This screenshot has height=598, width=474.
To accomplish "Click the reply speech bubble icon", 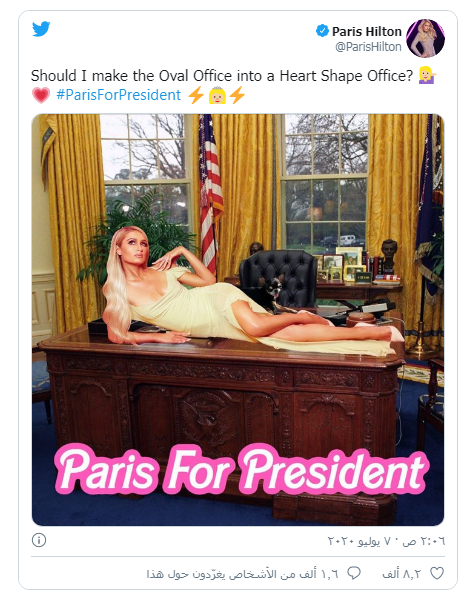I will tap(354, 573).
